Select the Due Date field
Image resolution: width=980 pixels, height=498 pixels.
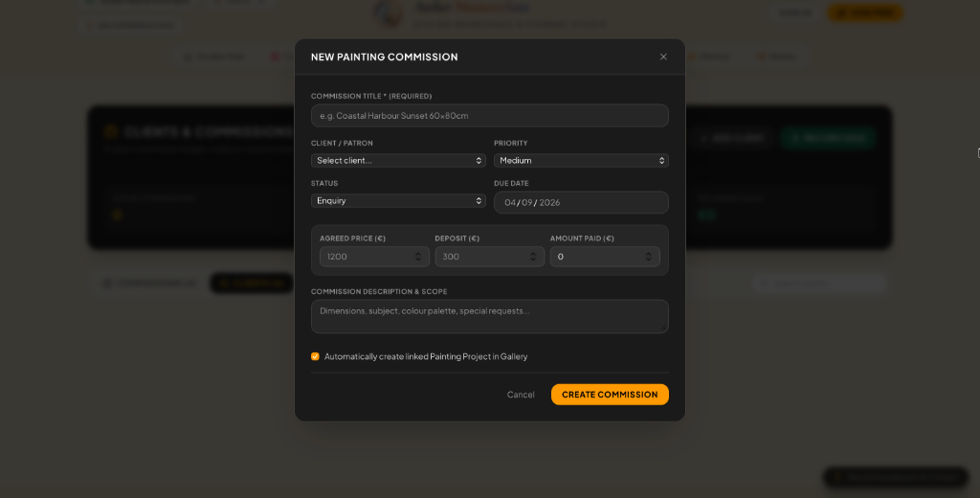(x=581, y=203)
